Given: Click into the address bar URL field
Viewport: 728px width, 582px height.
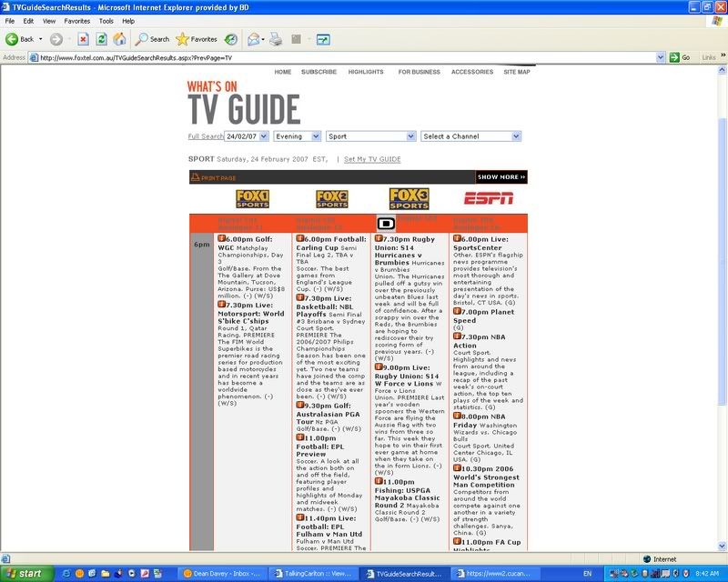Looking at the screenshot, I should [x=343, y=57].
